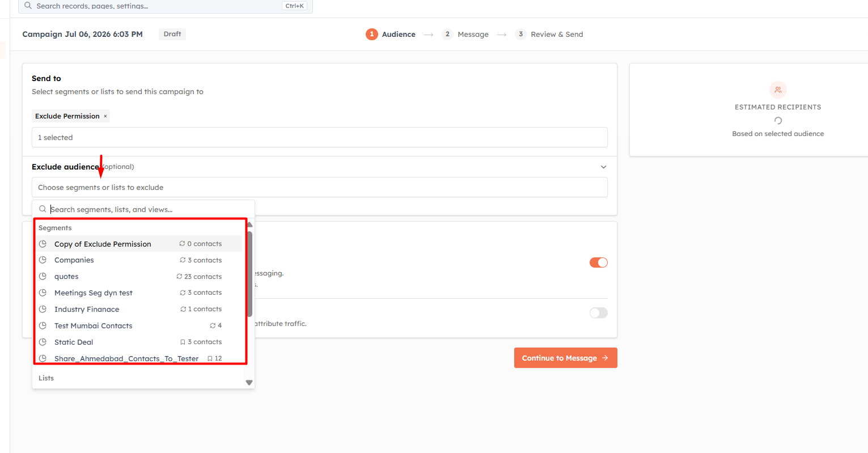
Task: Enable the gray disabled toggle switch
Action: point(599,313)
